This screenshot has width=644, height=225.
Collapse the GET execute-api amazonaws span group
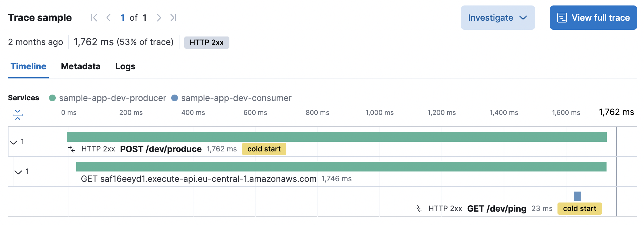[19, 172]
